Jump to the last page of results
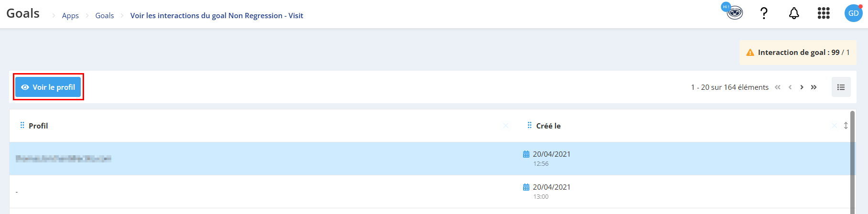 [814, 87]
